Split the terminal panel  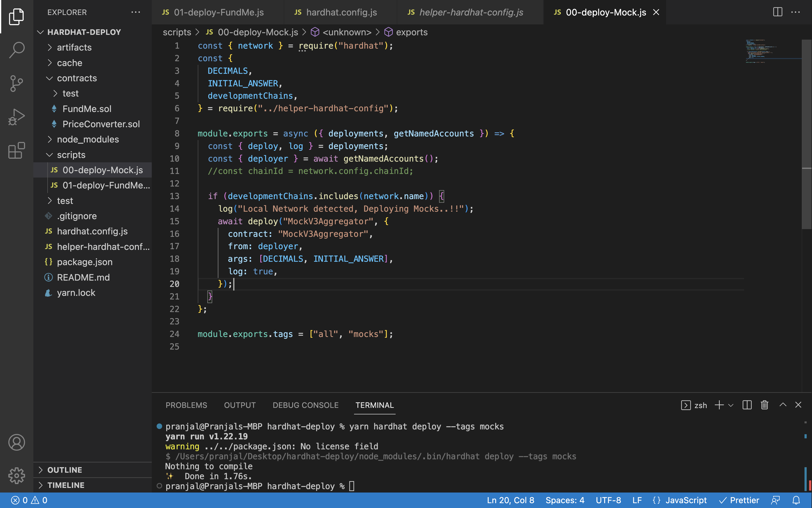click(x=747, y=405)
